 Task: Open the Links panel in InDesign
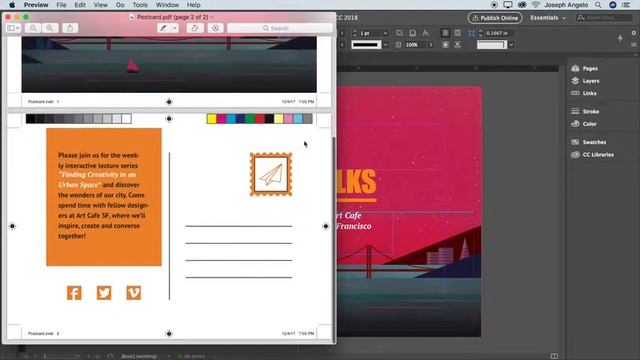click(584, 93)
